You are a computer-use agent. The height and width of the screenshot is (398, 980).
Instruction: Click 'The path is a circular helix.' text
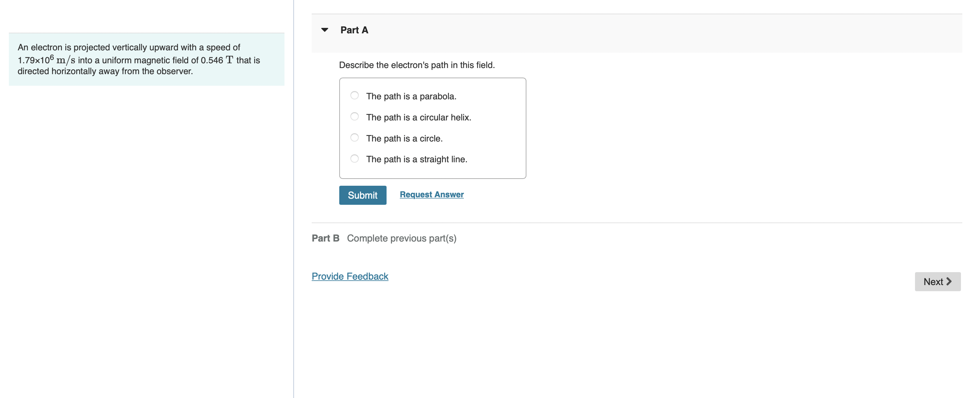pyautogui.click(x=419, y=118)
